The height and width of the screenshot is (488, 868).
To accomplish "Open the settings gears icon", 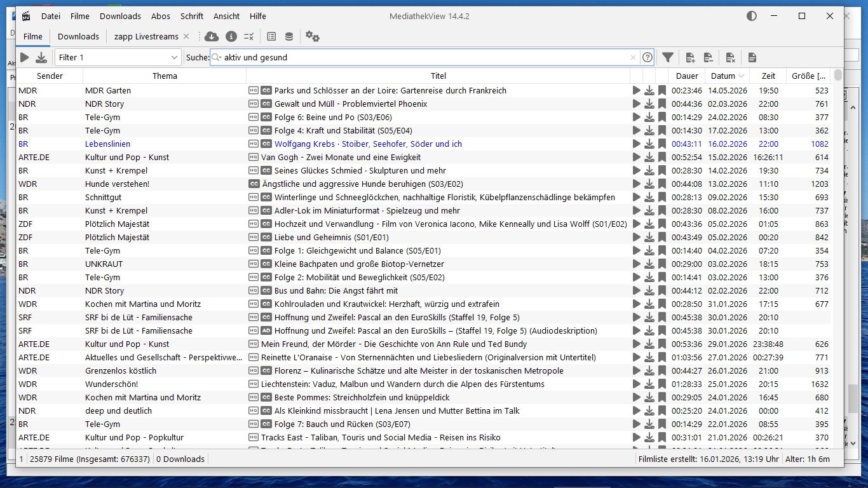I will click(x=312, y=36).
